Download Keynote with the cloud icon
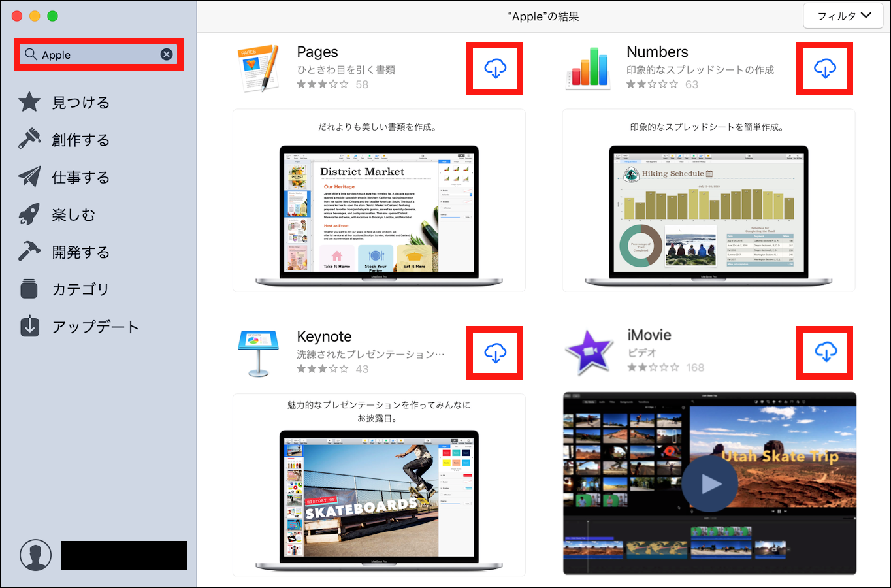The height and width of the screenshot is (588, 891). click(495, 353)
